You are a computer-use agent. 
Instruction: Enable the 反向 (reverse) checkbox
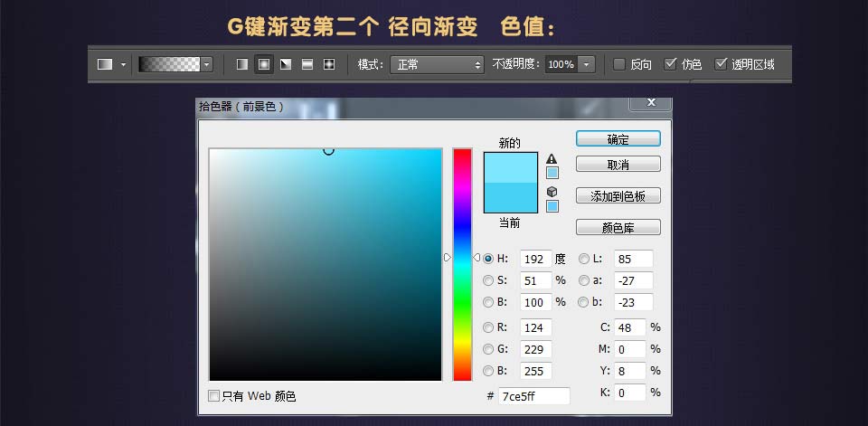619,64
